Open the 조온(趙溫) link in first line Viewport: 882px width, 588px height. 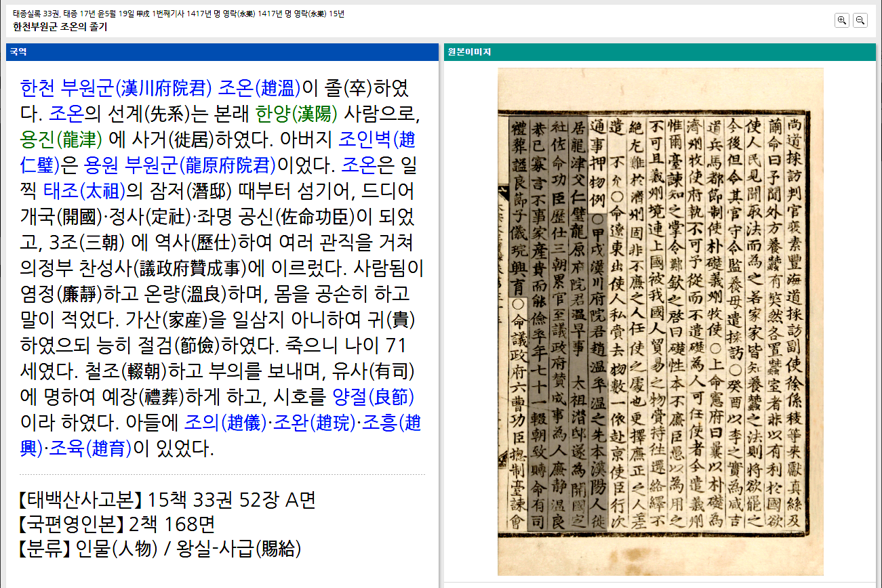260,88
